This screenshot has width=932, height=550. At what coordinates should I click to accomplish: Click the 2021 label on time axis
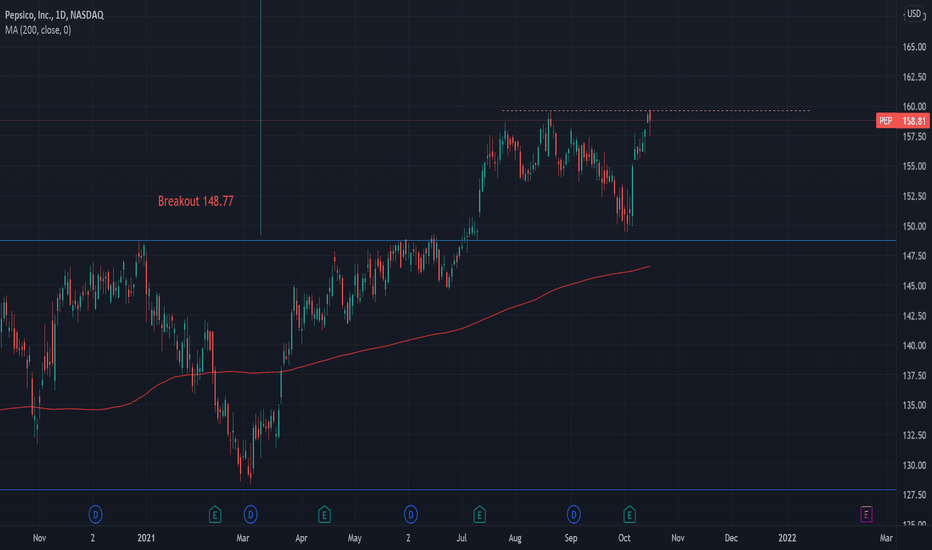[146, 538]
